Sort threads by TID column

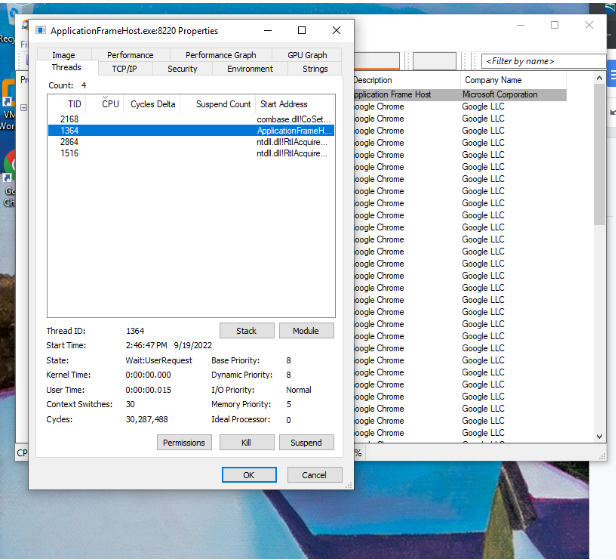point(66,104)
